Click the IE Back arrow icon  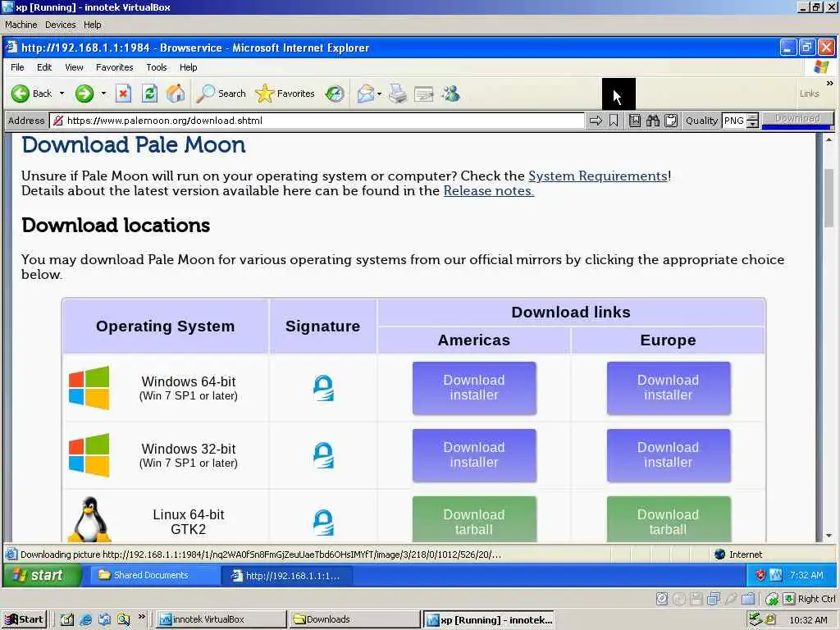[x=21, y=94]
